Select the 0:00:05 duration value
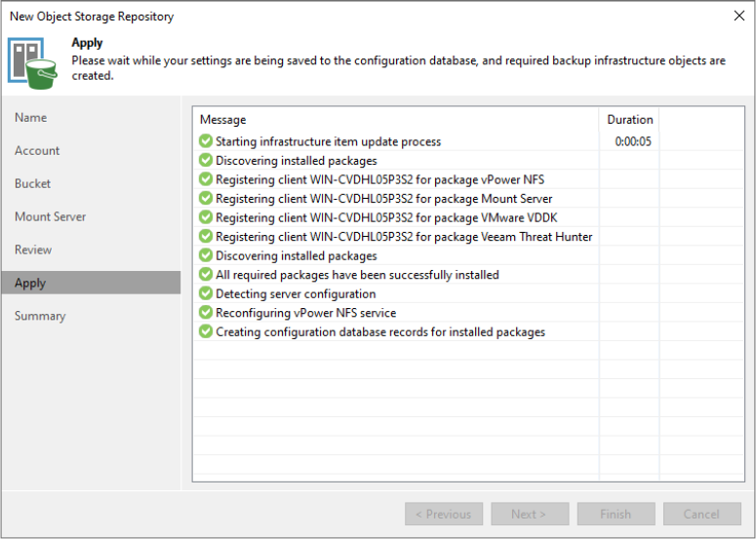This screenshot has width=756, height=539. click(x=633, y=141)
